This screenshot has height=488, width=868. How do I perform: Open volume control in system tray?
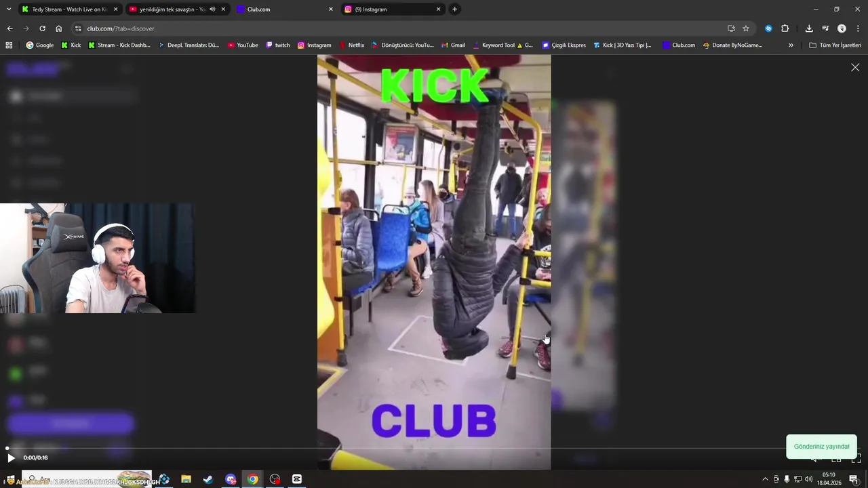click(x=808, y=479)
